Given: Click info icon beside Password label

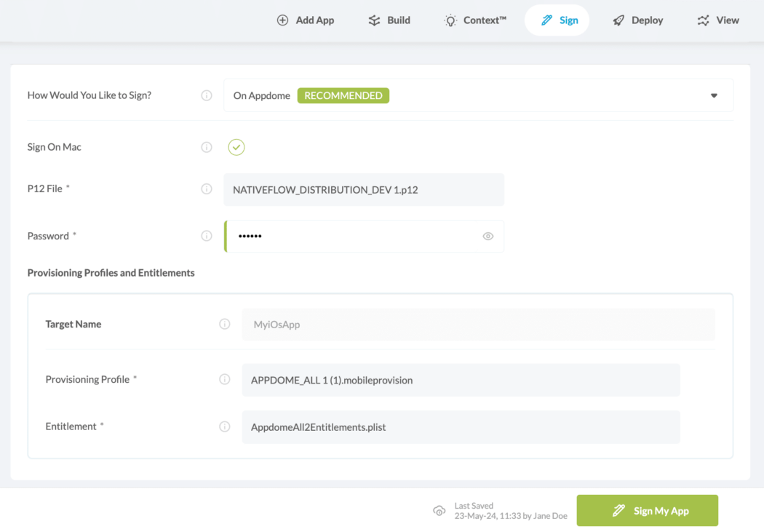Looking at the screenshot, I should click(207, 236).
